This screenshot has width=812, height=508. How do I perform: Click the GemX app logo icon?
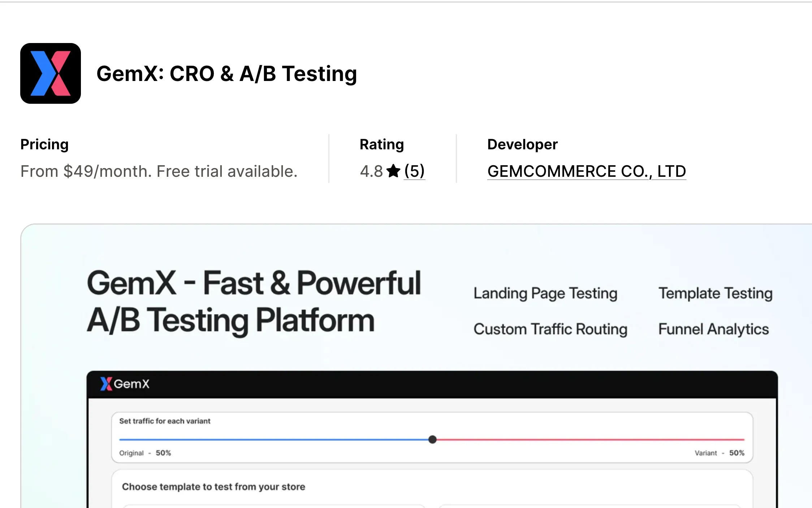pyautogui.click(x=51, y=73)
